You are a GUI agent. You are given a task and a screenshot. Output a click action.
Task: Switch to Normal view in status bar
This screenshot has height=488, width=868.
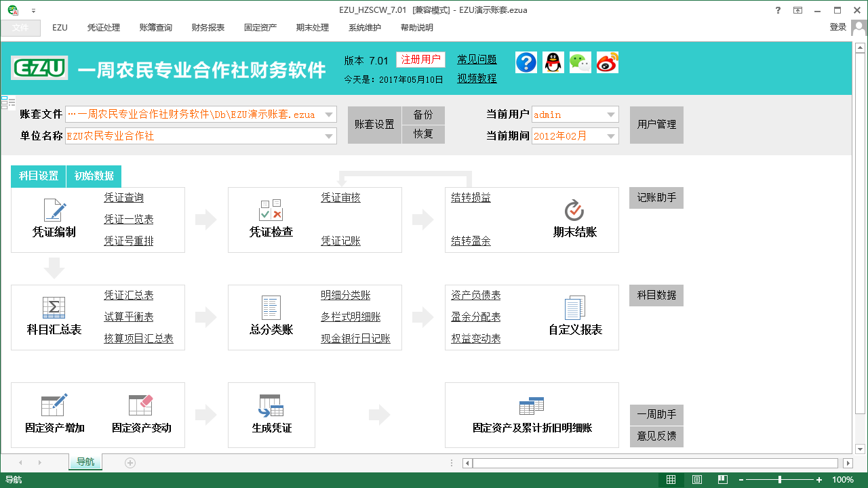[671, 480]
